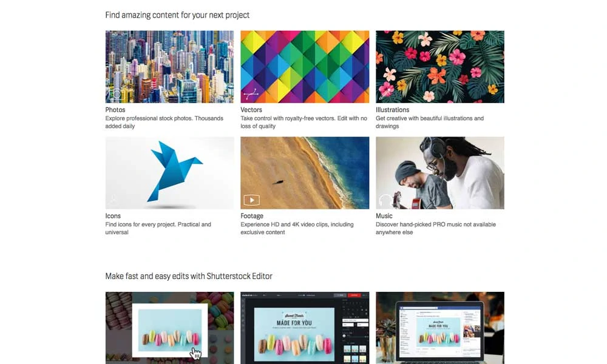Image resolution: width=607 pixels, height=364 pixels.
Task: Click the play video icon on Footage image
Action: [252, 200]
